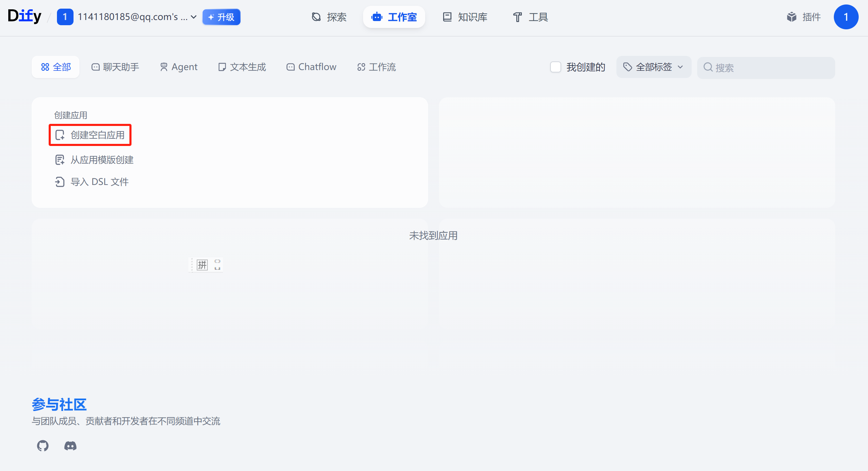
Task: Click the 探索 explore compass icon
Action: (316, 17)
